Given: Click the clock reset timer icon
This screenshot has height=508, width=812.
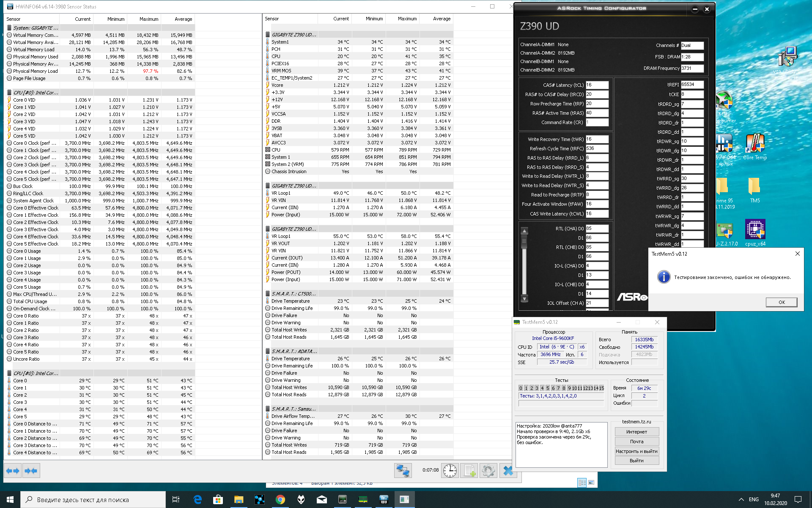Looking at the screenshot, I should (450, 471).
